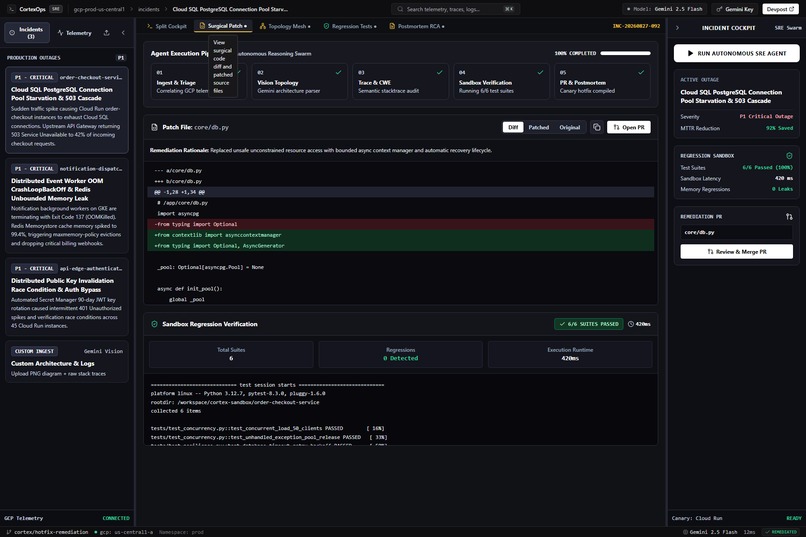
Task: Select the Cloud SQL PostgreSQL Connection Pool incident card
Action: pyautogui.click(x=67, y=110)
